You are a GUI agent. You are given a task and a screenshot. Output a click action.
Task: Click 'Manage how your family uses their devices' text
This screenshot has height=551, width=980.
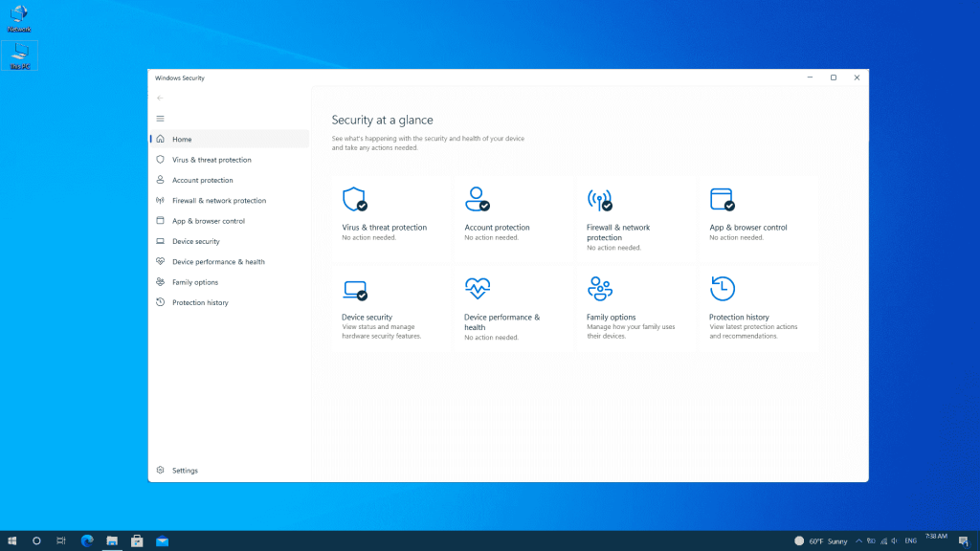[x=631, y=331]
